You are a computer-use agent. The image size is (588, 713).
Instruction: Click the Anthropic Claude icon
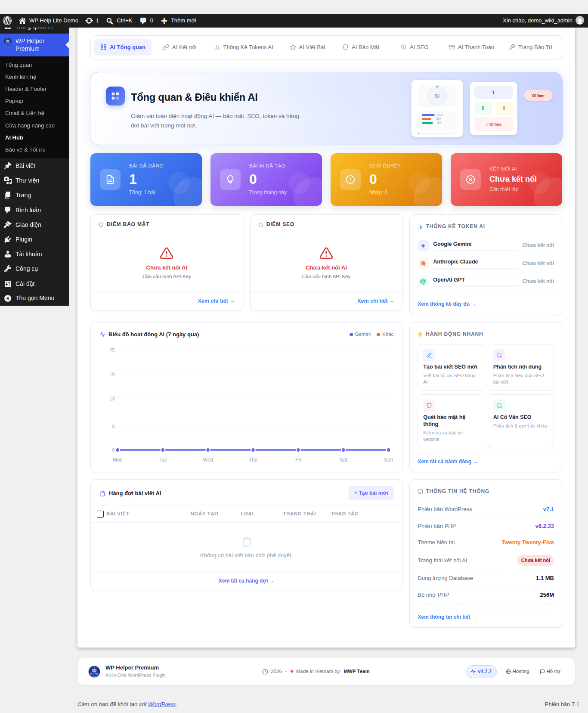pyautogui.click(x=423, y=263)
